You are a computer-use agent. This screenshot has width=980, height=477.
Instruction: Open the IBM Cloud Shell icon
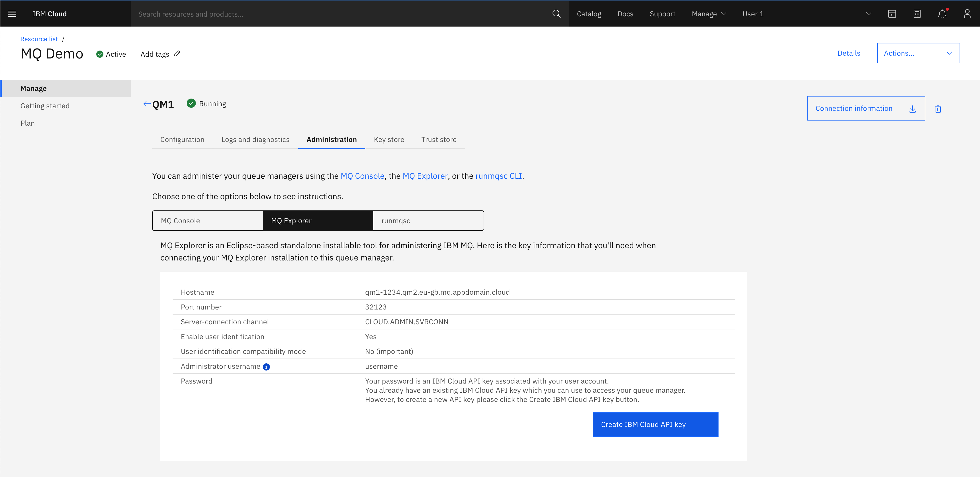(x=892, y=14)
